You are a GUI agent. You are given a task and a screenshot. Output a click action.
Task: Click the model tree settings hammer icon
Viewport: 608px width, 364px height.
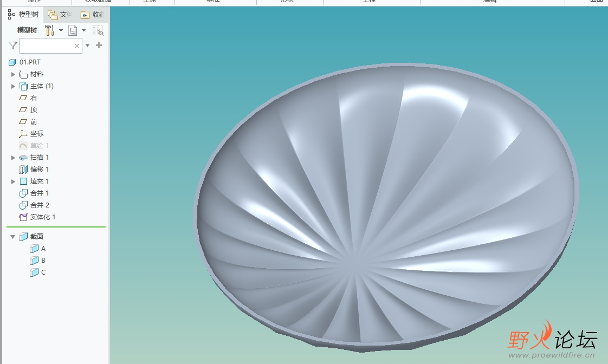tap(49, 30)
